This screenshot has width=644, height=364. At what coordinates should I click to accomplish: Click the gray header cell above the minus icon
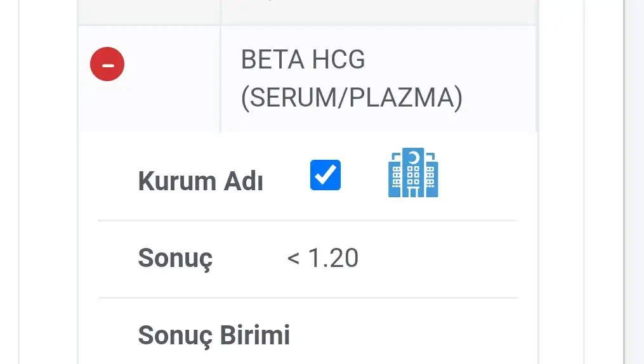tap(149, 11)
